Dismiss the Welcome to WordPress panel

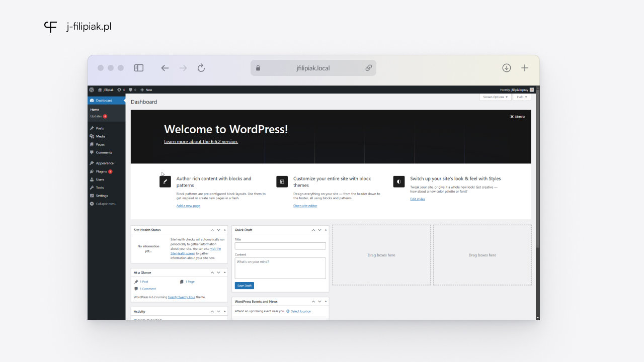click(x=518, y=117)
